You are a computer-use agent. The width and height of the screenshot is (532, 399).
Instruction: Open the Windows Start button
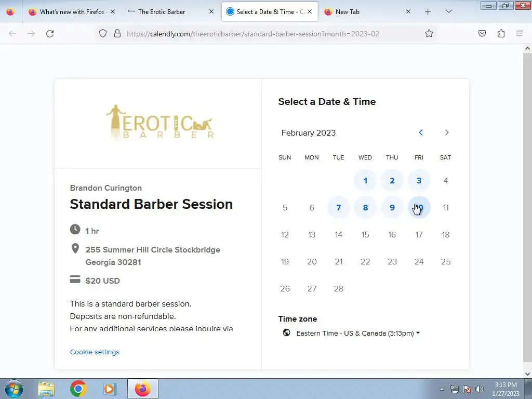click(14, 389)
